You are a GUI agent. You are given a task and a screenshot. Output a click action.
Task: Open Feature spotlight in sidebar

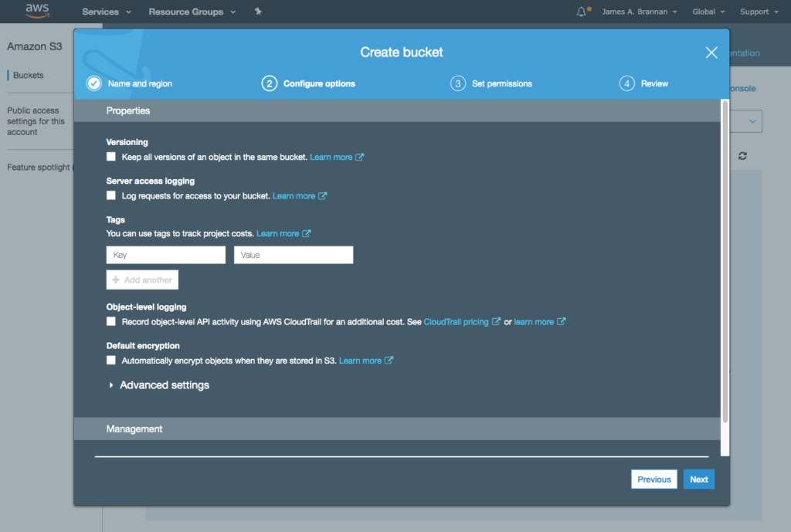click(39, 168)
